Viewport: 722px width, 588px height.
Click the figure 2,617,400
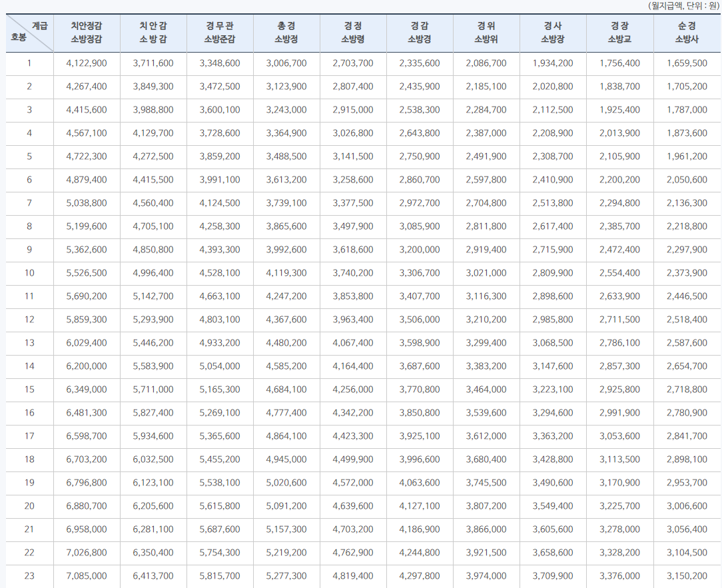(553, 226)
